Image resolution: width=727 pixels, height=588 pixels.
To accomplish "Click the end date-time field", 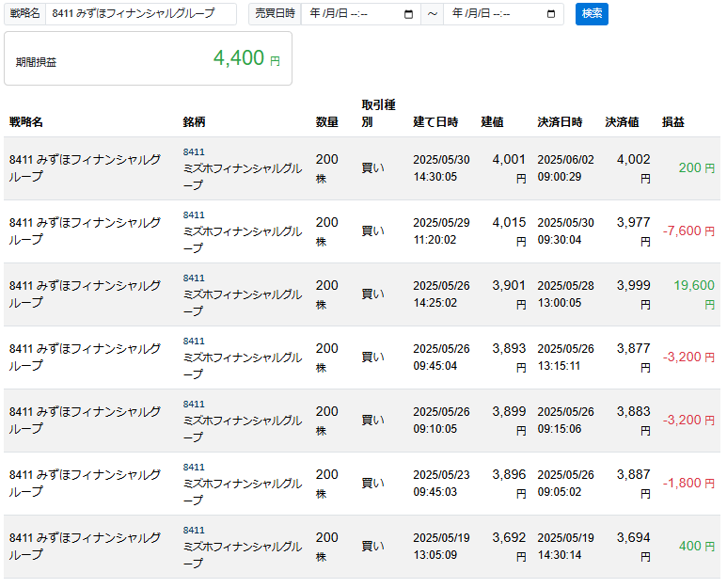I will 503,14.
